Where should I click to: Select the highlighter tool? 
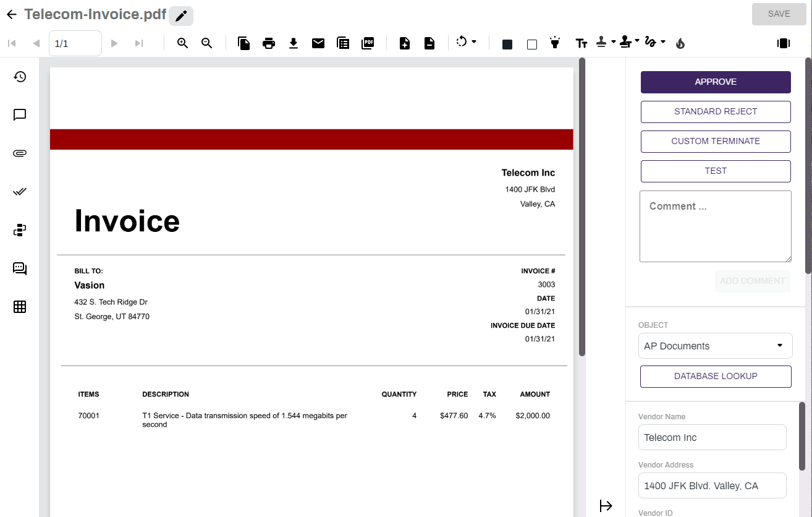pos(555,43)
